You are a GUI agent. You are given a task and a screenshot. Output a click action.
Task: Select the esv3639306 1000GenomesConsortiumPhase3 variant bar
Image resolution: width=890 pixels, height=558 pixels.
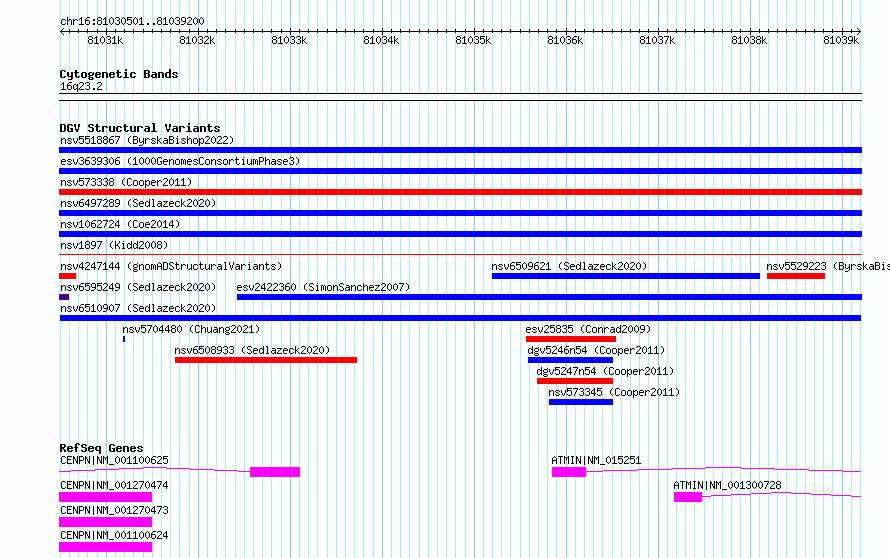(x=460, y=171)
